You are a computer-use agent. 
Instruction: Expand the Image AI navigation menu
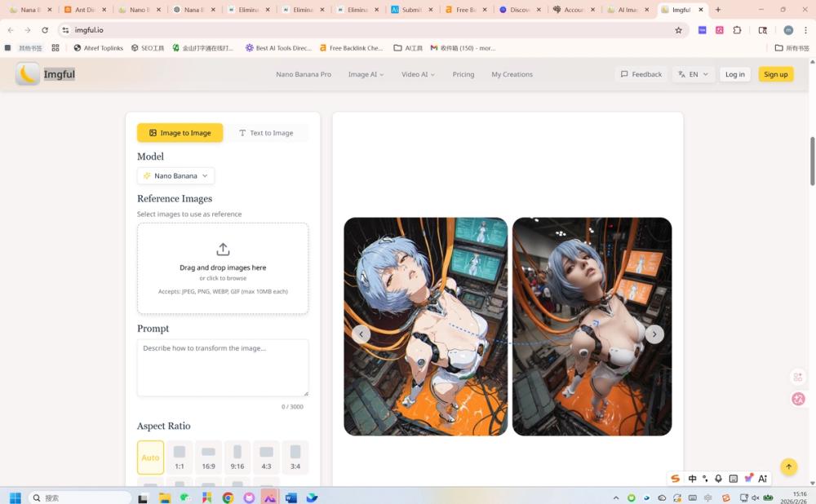[366, 74]
